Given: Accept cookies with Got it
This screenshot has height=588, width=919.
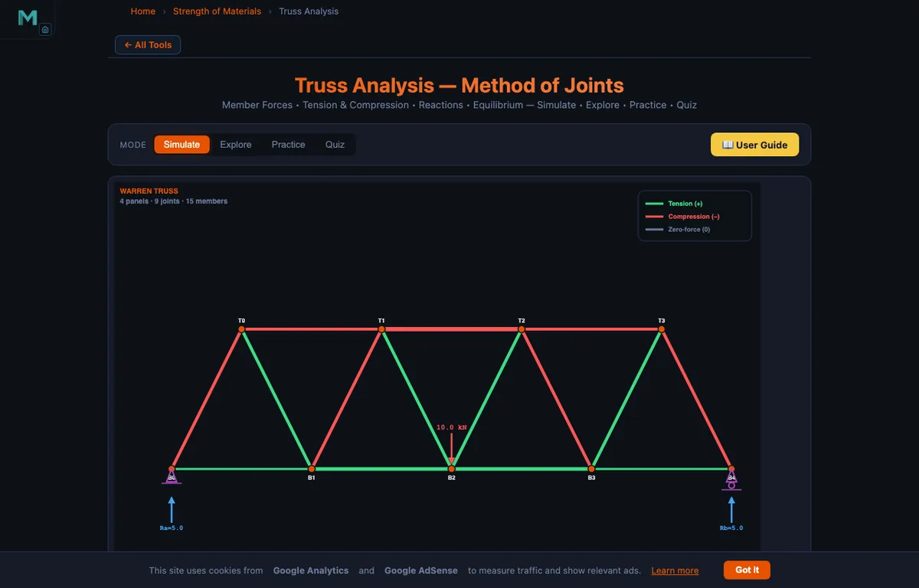Looking at the screenshot, I should tap(747, 570).
